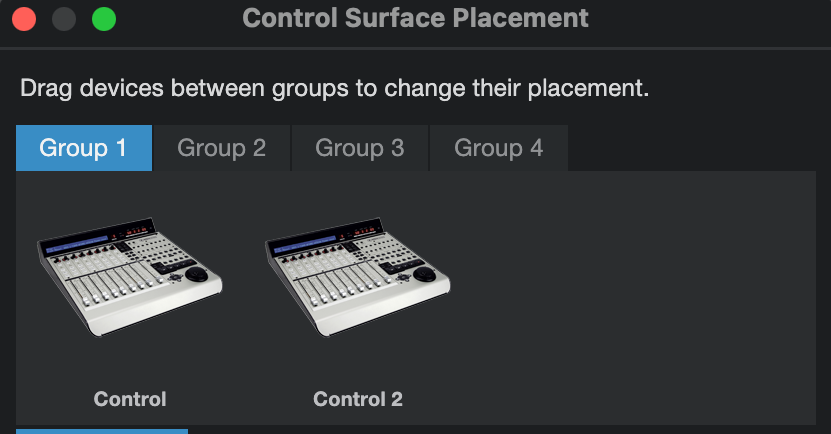Viewport: 831px width, 434px height.
Task: Click the jog wheel on Control device
Action: pyautogui.click(x=197, y=274)
